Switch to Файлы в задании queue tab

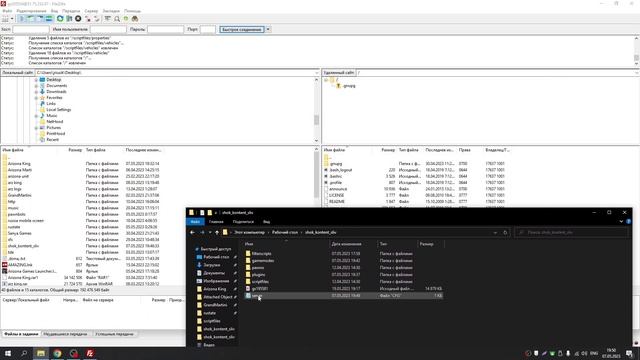click(x=21, y=334)
